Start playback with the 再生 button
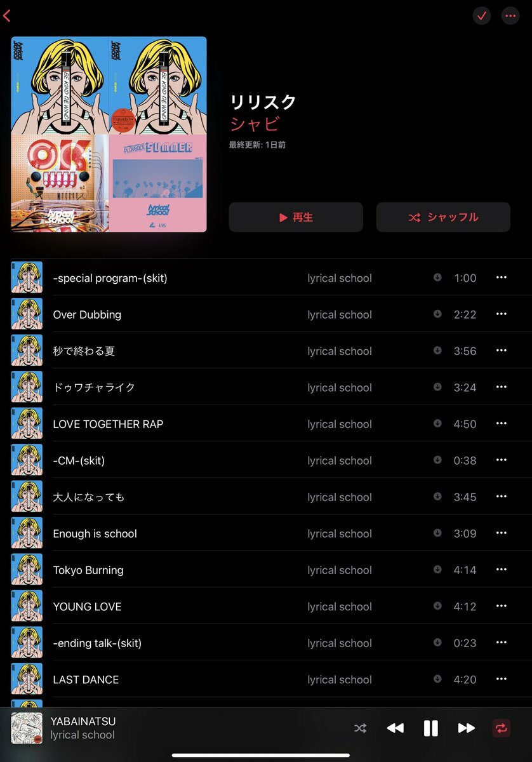This screenshot has height=762, width=532. (x=296, y=217)
